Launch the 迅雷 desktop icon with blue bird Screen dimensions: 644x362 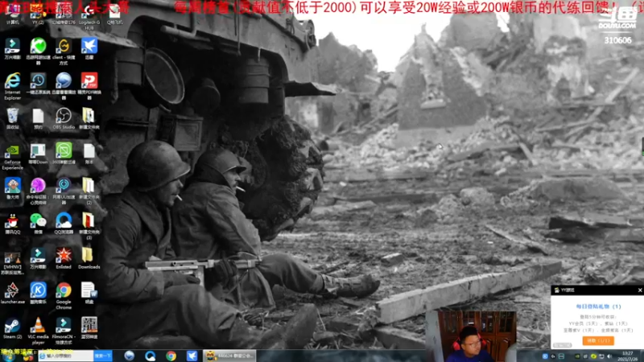click(89, 48)
